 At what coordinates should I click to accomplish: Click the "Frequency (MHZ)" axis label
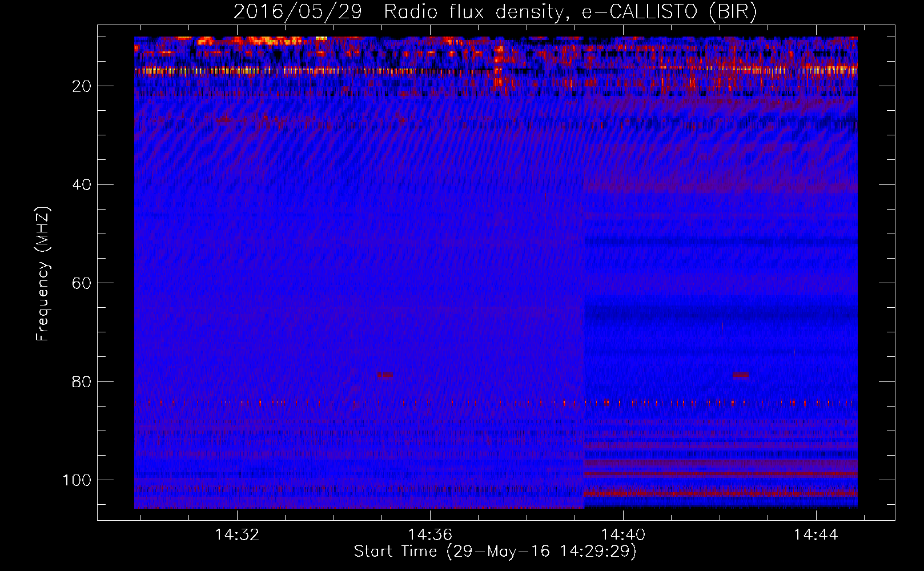[x=43, y=274]
